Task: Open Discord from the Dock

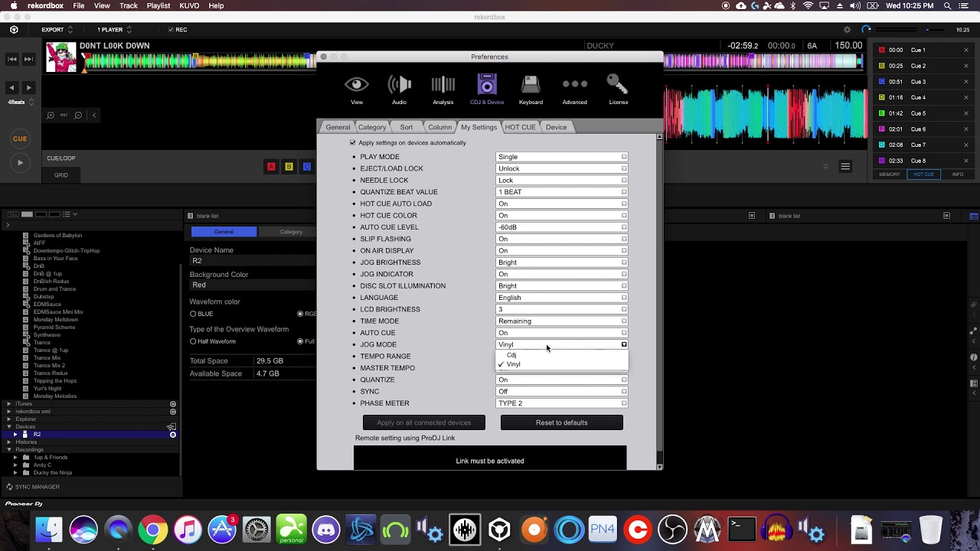Action: [x=326, y=530]
